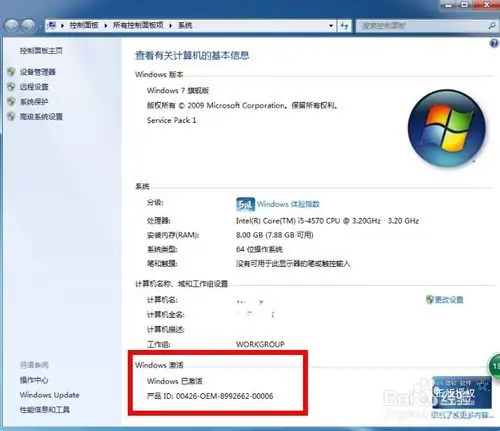Open 远程设置 from the sidebar
The height and width of the screenshot is (431, 500).
pyautogui.click(x=34, y=87)
